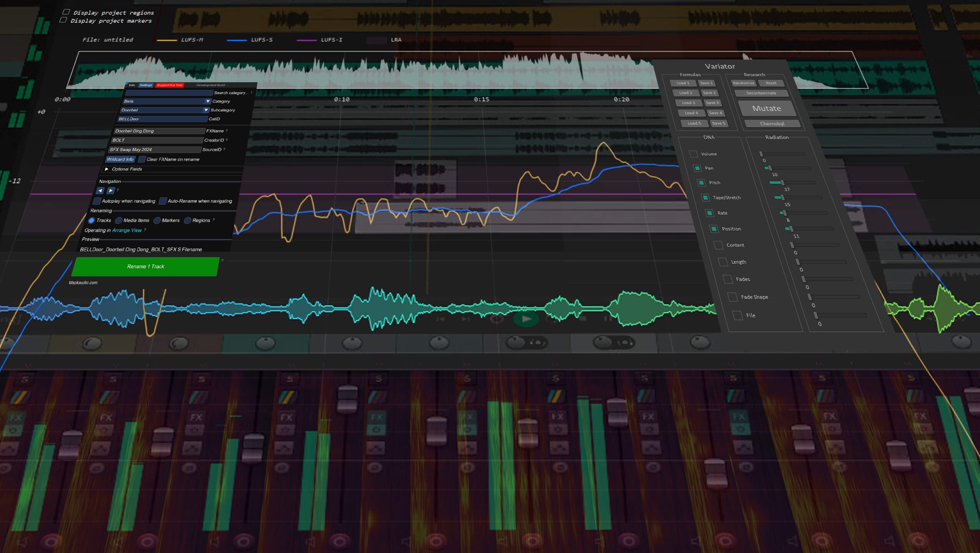The height and width of the screenshot is (553, 980).
Task: Click the next navigation arrow button
Action: 111,191
